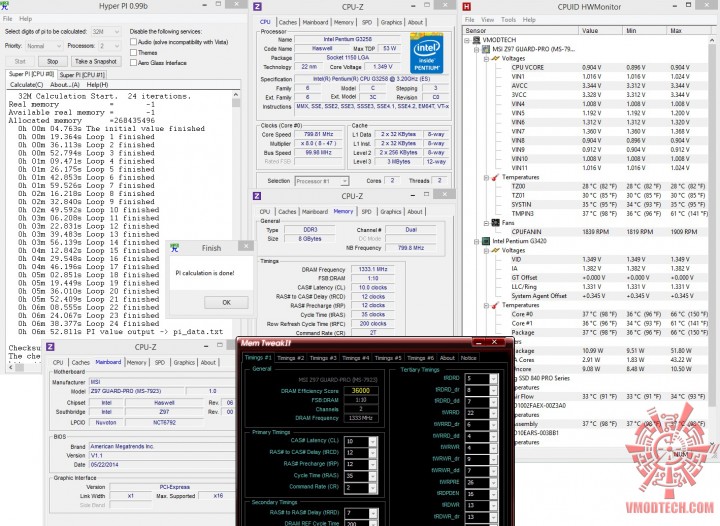The image size is (720, 526).
Task: Click Calculate(C) in Super PI menu
Action: [27, 85]
